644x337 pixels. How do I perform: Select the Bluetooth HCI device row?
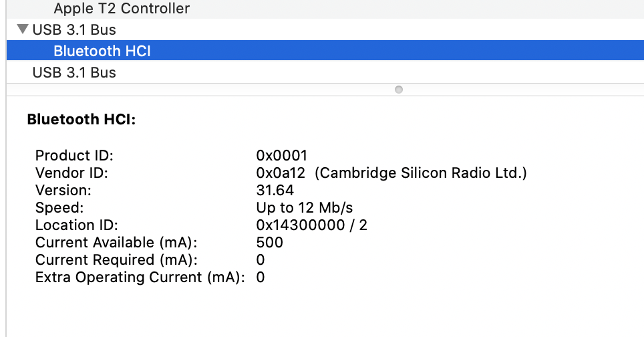(x=102, y=51)
